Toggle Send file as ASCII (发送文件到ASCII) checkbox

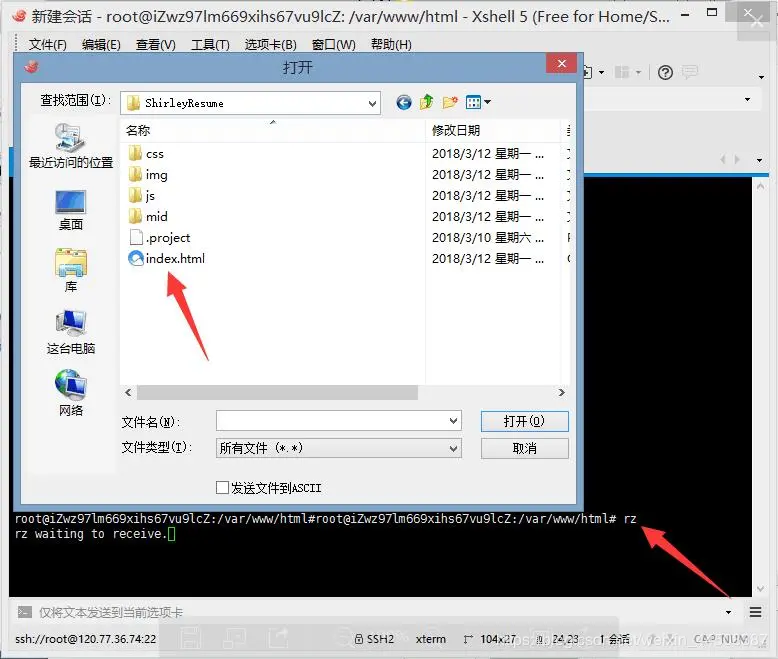pyautogui.click(x=222, y=488)
